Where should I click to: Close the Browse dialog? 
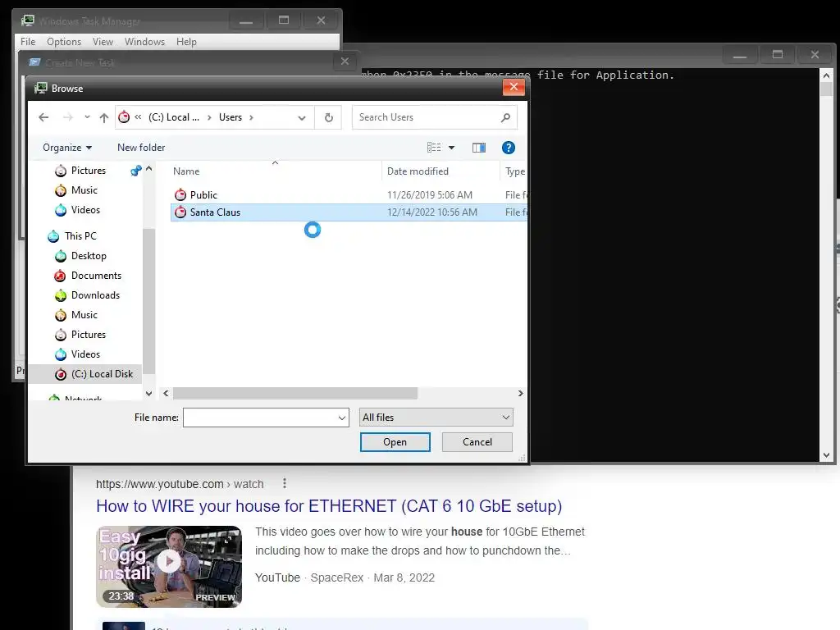tap(514, 87)
